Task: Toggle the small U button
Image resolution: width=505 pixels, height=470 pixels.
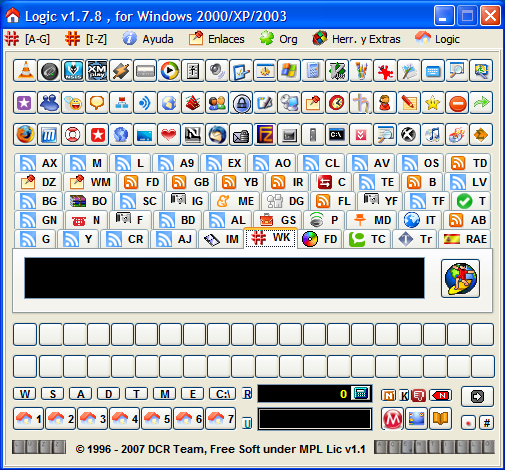Action: pos(247,423)
